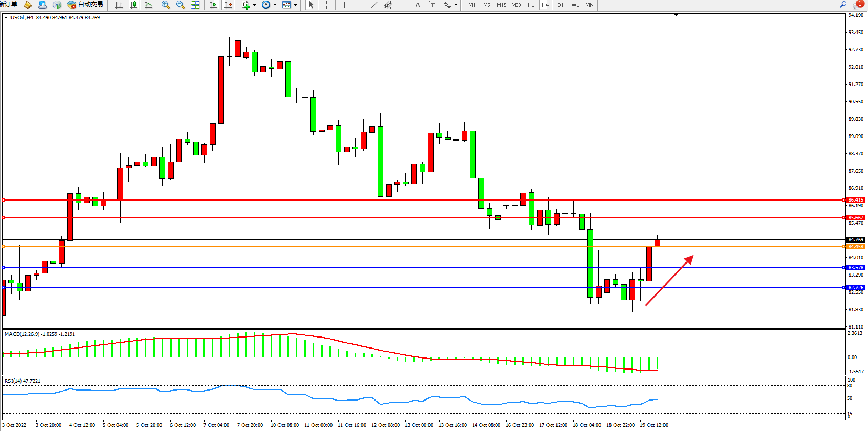Image resolution: width=868 pixels, height=432 pixels.
Task: Open the search magnifier icon
Action: click(x=843, y=4)
